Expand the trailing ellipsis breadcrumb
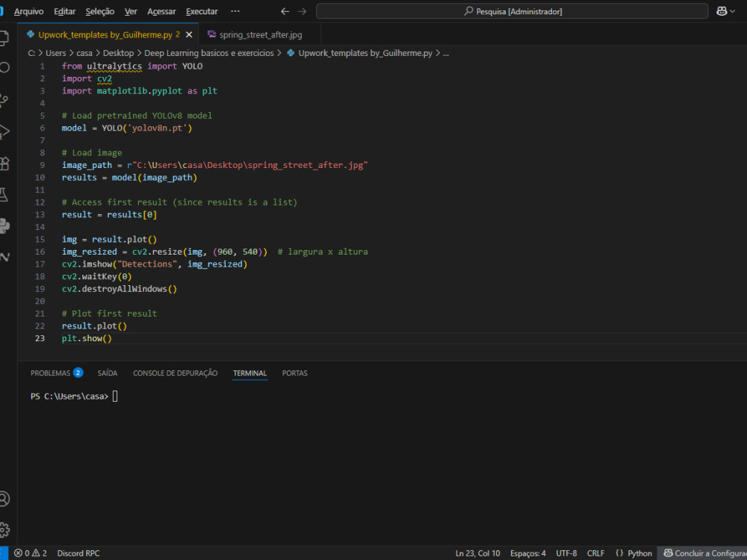 click(x=446, y=53)
